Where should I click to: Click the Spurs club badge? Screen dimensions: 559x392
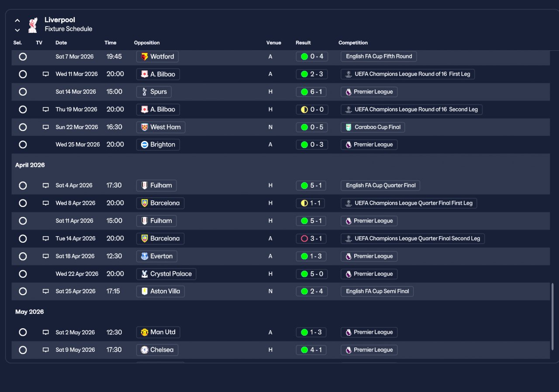[x=145, y=92]
